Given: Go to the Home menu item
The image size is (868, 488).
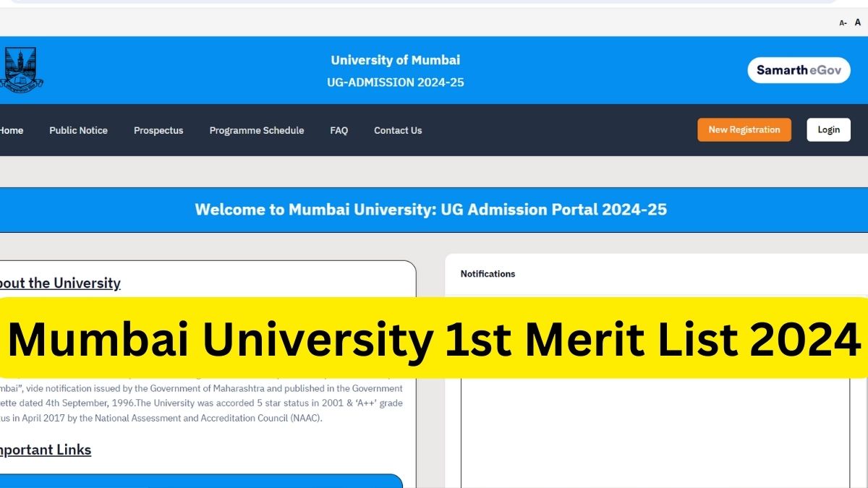Looking at the screenshot, I should [x=11, y=130].
